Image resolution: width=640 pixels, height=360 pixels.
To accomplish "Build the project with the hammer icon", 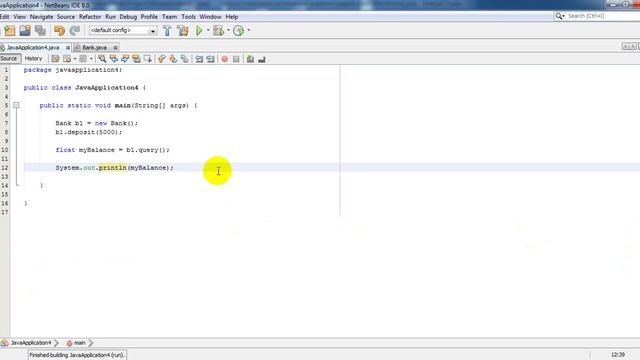I will 167,31.
